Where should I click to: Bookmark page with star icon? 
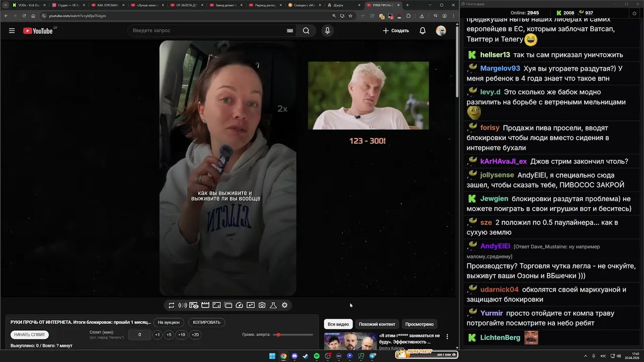[350, 16]
